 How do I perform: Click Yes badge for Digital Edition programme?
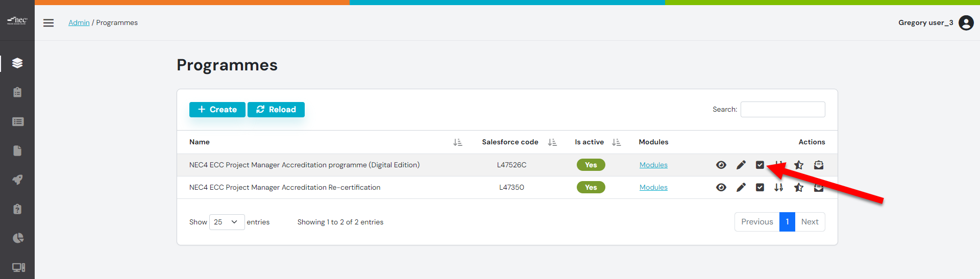point(591,165)
